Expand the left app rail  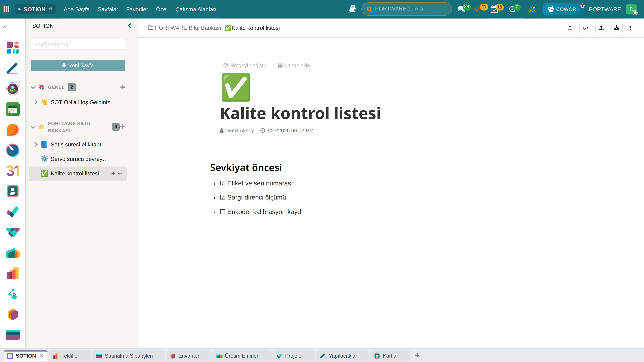[x=5, y=26]
